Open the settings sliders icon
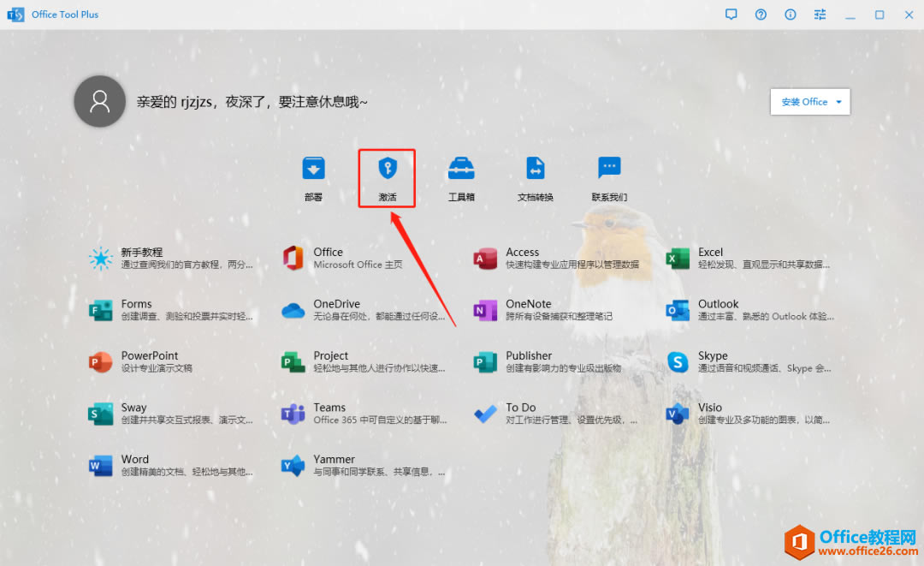 820,15
